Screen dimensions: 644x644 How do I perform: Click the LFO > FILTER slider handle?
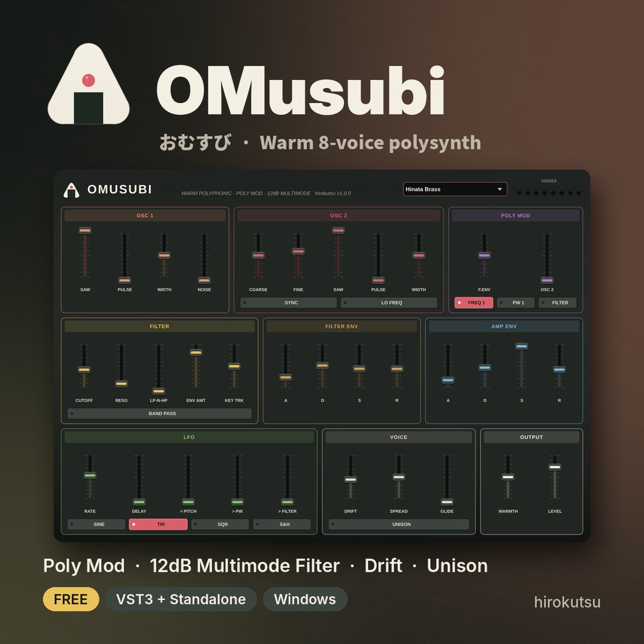click(x=287, y=502)
